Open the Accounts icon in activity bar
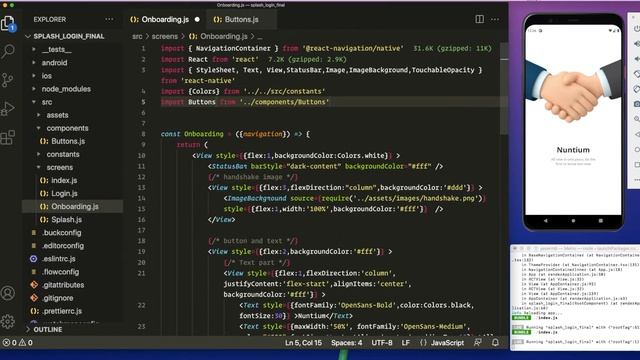The height and width of the screenshot is (360, 640). (x=8, y=293)
